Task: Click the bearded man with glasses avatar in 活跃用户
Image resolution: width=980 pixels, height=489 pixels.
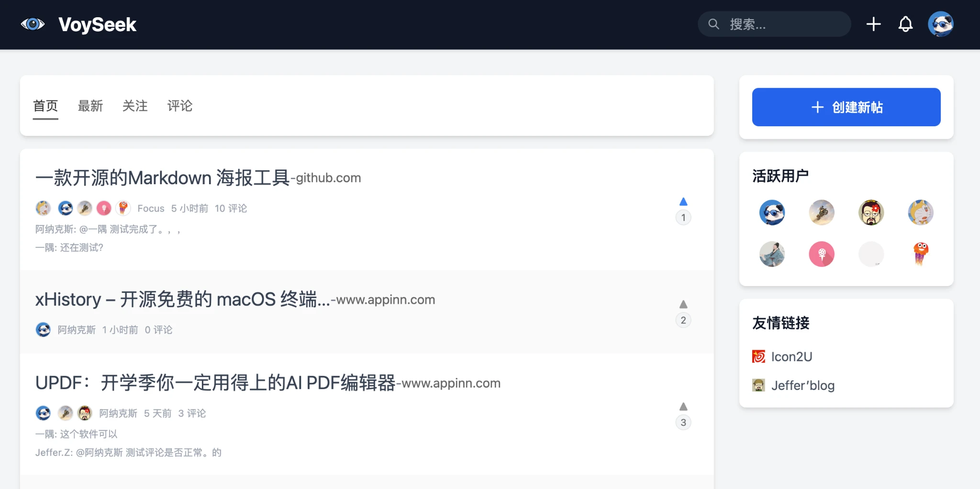Action: point(871,212)
